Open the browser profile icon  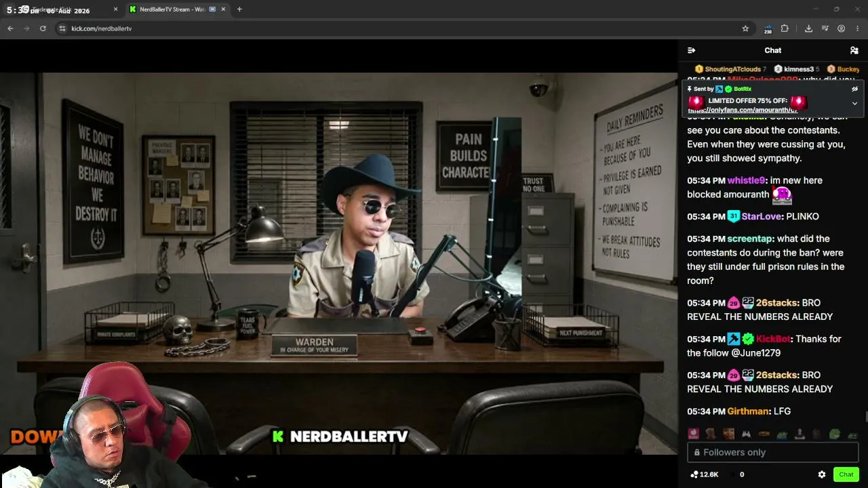[841, 28]
